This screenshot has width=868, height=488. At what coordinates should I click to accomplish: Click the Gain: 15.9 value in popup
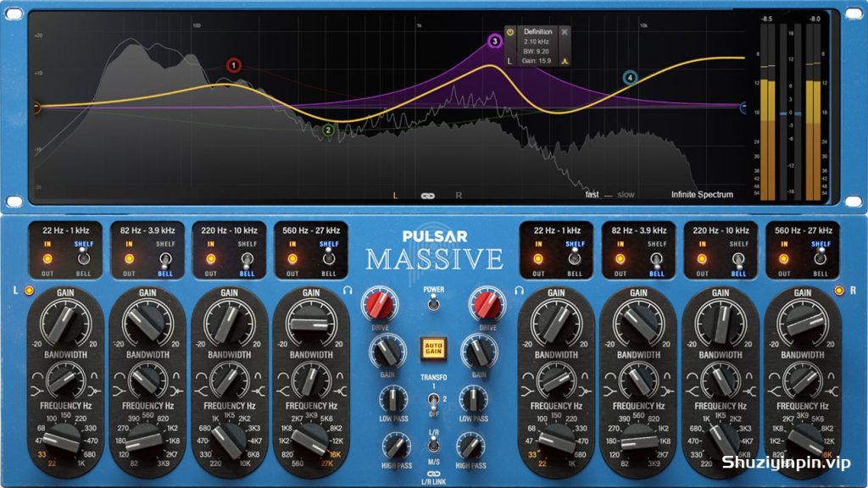pyautogui.click(x=536, y=61)
